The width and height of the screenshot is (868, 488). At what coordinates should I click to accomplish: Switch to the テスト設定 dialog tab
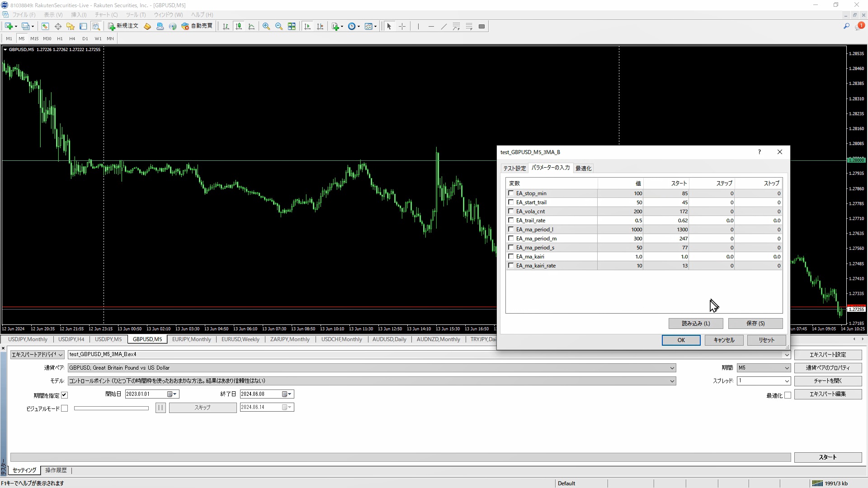coord(514,168)
